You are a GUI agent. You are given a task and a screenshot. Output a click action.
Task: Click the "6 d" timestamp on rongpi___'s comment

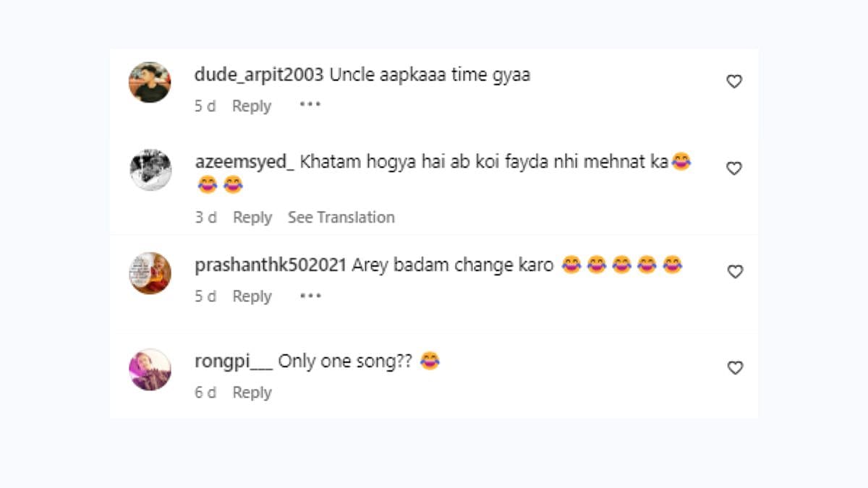205,393
